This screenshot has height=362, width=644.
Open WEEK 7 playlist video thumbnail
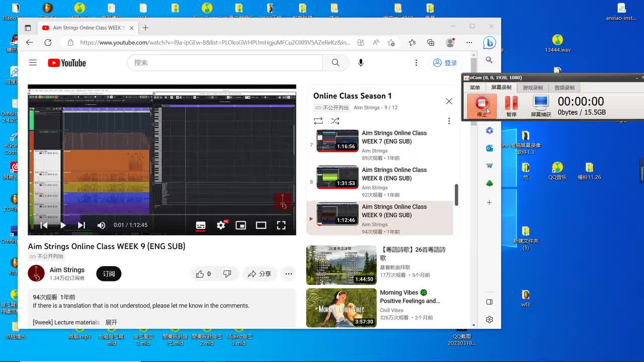(x=338, y=140)
